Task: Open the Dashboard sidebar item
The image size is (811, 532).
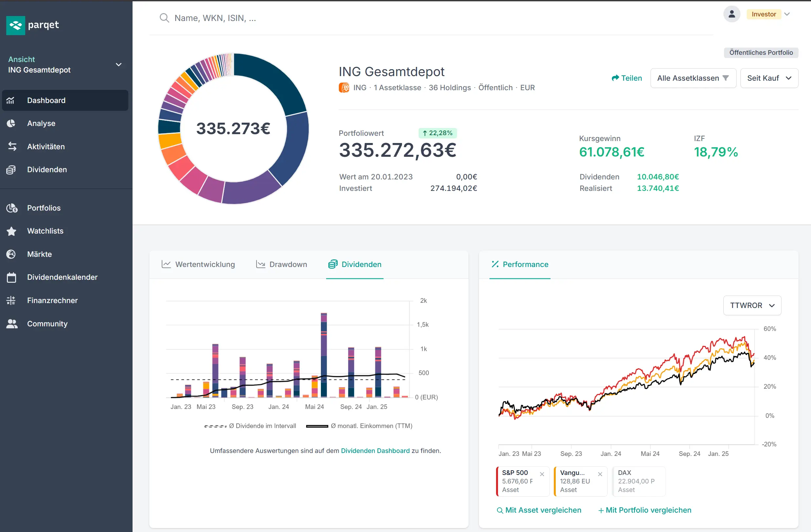Action: point(65,100)
